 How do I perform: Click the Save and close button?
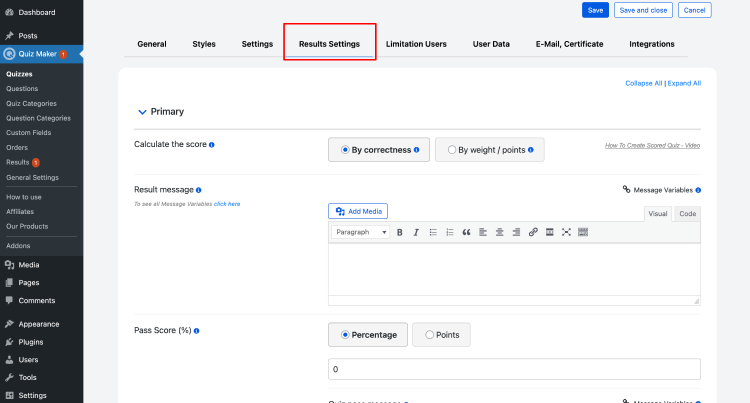[x=643, y=10]
